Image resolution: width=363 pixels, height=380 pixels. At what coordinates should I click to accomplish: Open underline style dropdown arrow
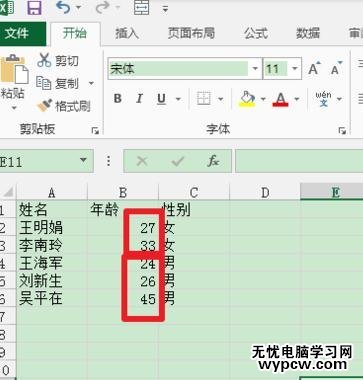click(178, 99)
